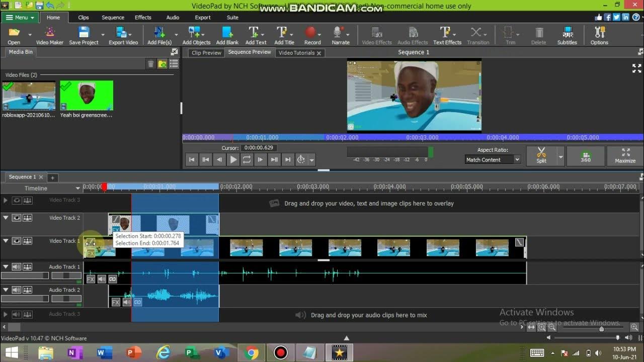Screen dimensions: 644x362
Task: Click the 360 video button
Action: click(x=586, y=156)
